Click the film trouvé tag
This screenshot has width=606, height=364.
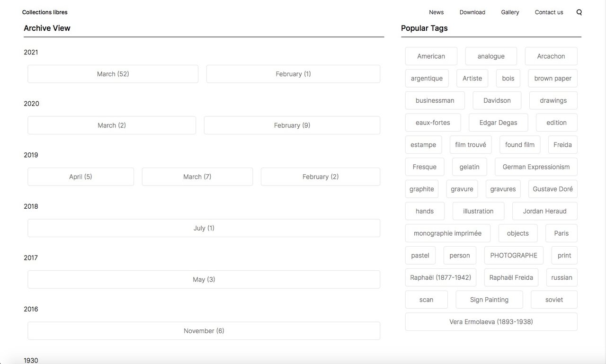pos(470,144)
